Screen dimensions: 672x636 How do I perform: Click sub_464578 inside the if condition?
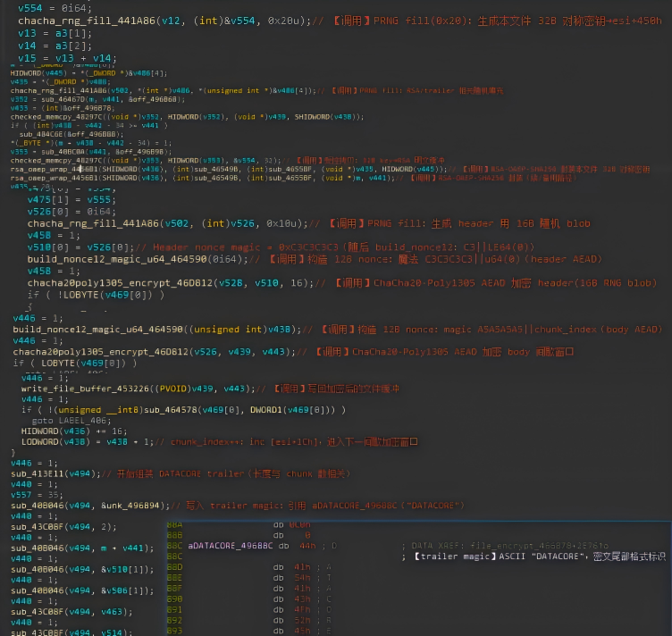click(170, 410)
